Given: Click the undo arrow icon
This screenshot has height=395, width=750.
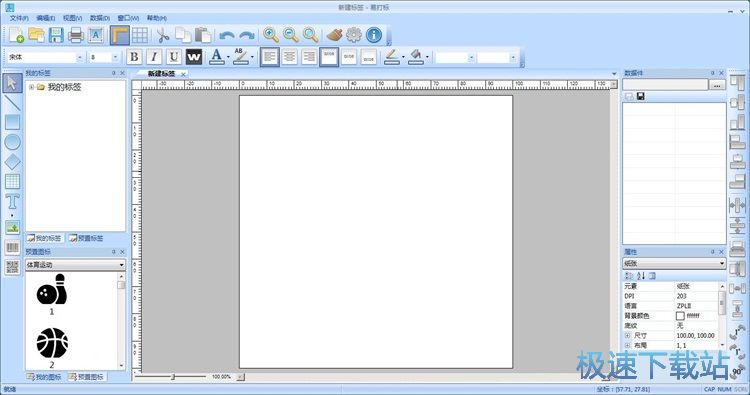Looking at the screenshot, I should pos(227,35).
